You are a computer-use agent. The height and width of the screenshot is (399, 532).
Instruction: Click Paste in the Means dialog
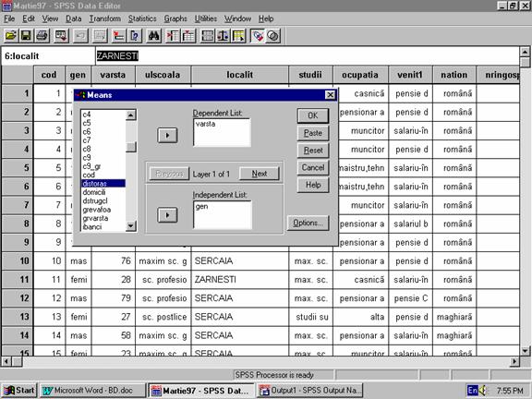[x=313, y=133]
